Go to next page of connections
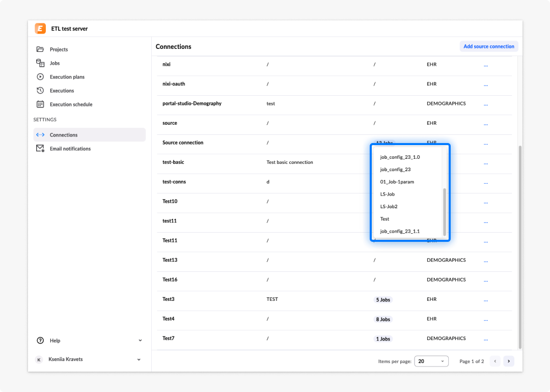550x392 pixels. (x=509, y=361)
